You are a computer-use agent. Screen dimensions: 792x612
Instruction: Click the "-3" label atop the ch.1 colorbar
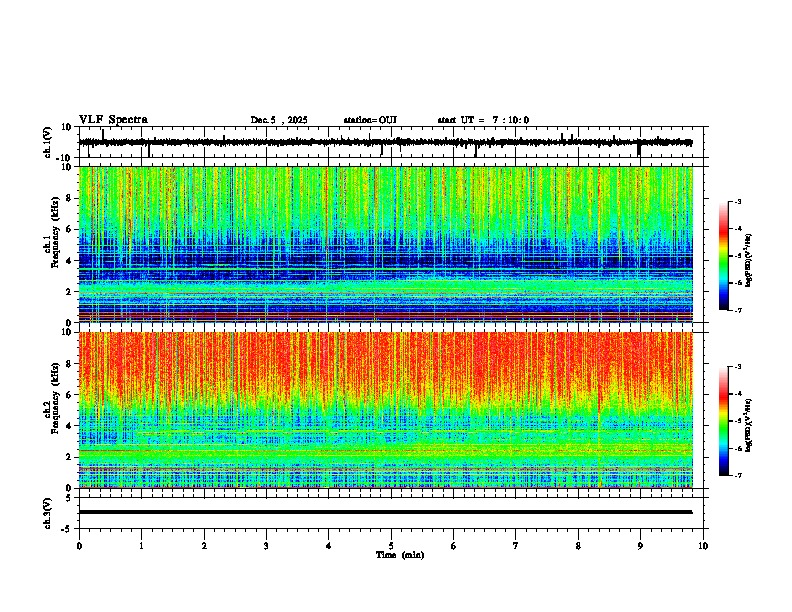737,201
